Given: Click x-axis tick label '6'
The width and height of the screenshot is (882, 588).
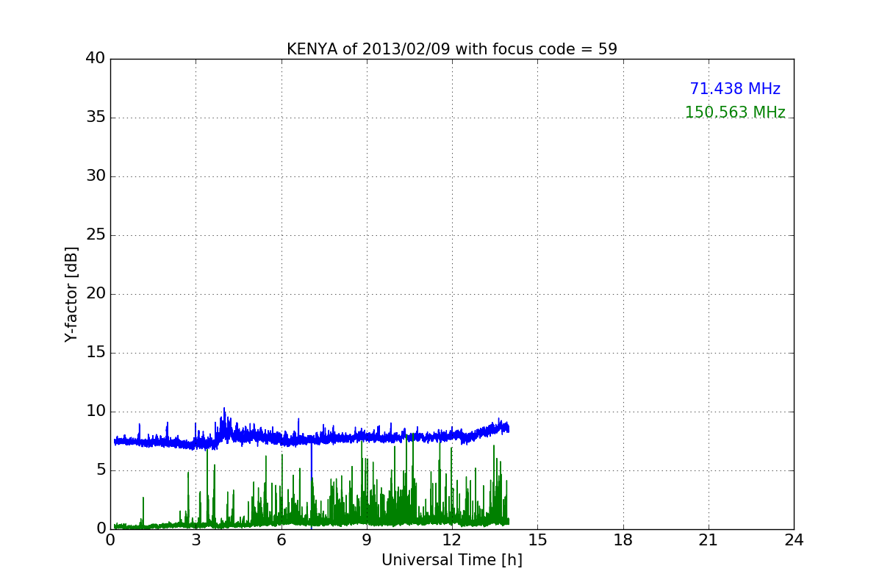Looking at the screenshot, I should click(x=282, y=540).
